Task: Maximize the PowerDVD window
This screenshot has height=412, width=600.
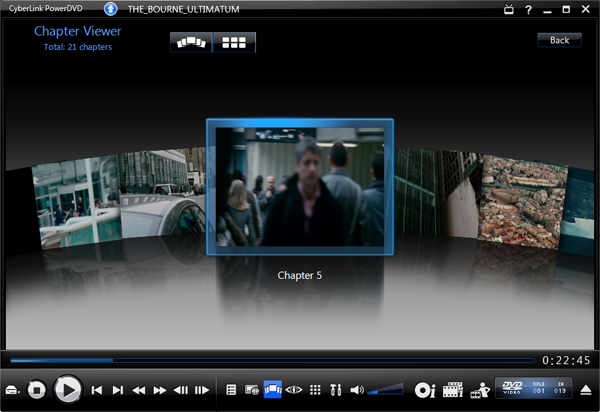Action: 566,9
